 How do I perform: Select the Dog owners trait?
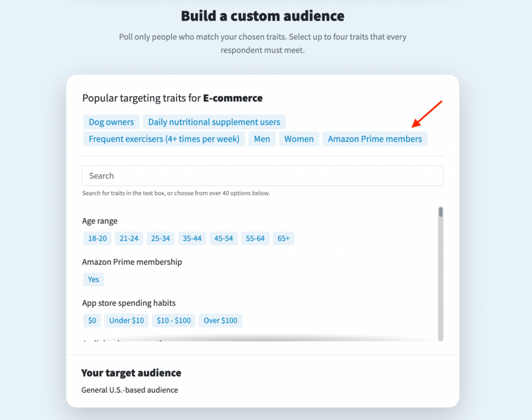(111, 122)
